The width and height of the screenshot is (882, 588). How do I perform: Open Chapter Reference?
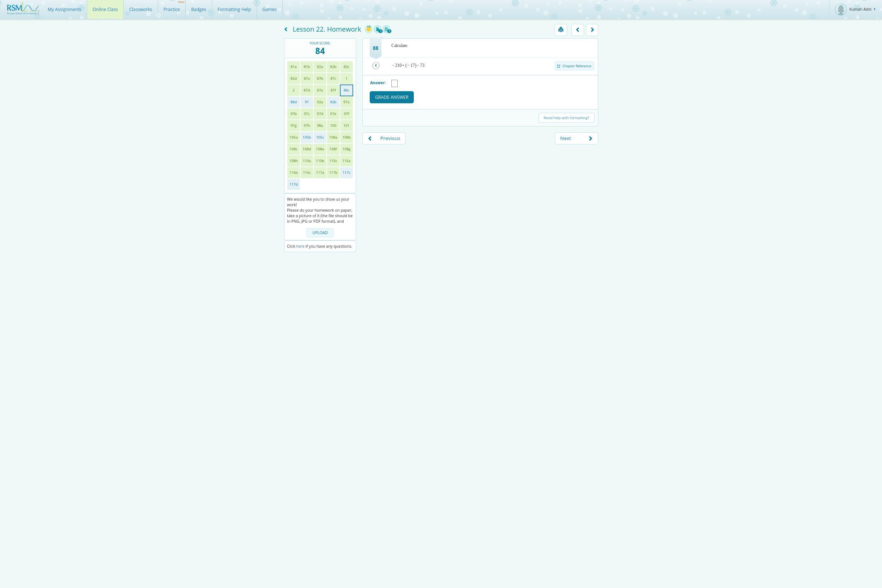(574, 66)
